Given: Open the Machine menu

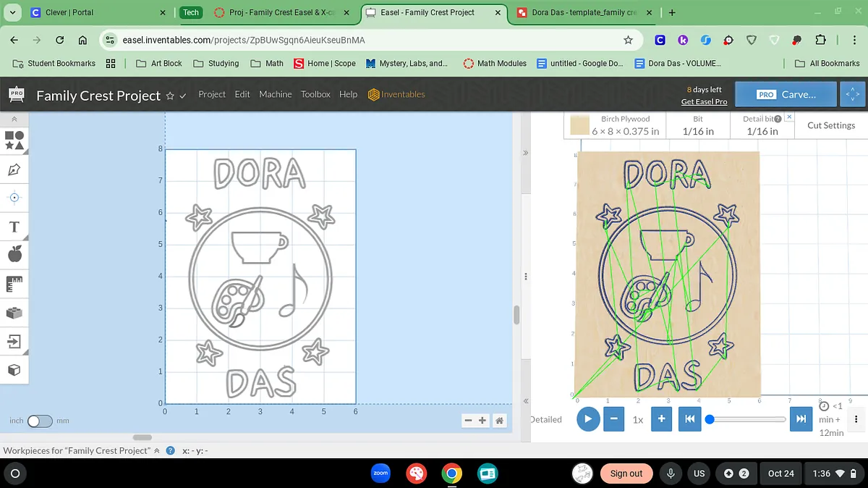Looking at the screenshot, I should point(275,94).
